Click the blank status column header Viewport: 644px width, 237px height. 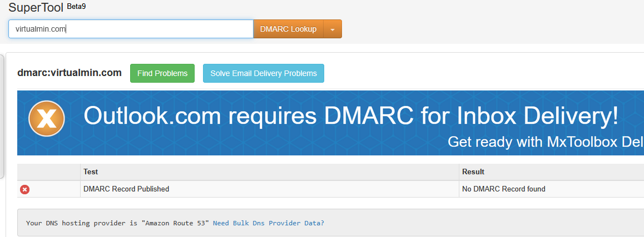click(49, 172)
